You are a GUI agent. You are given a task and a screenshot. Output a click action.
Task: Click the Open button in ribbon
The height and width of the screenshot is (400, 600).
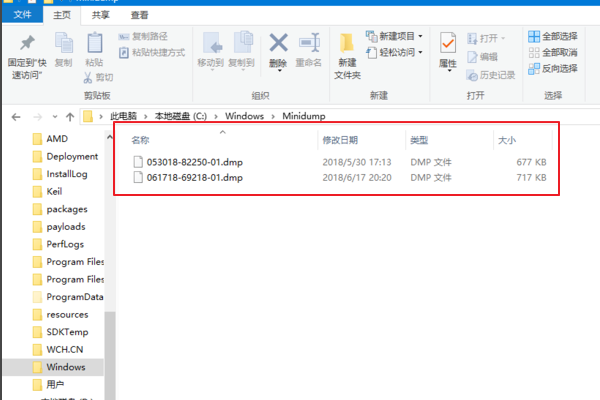click(486, 38)
